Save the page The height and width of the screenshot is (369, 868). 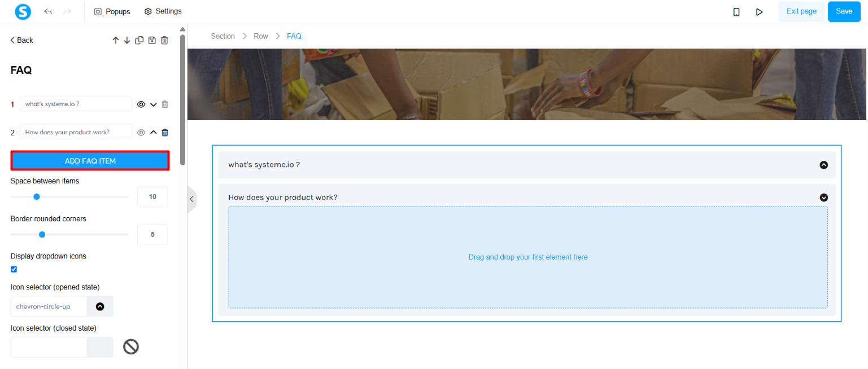click(844, 11)
